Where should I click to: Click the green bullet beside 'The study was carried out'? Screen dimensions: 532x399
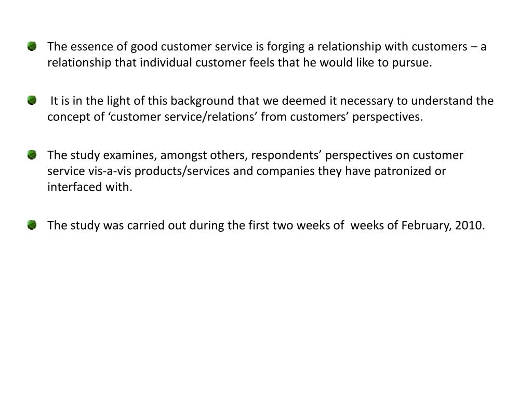32,225
